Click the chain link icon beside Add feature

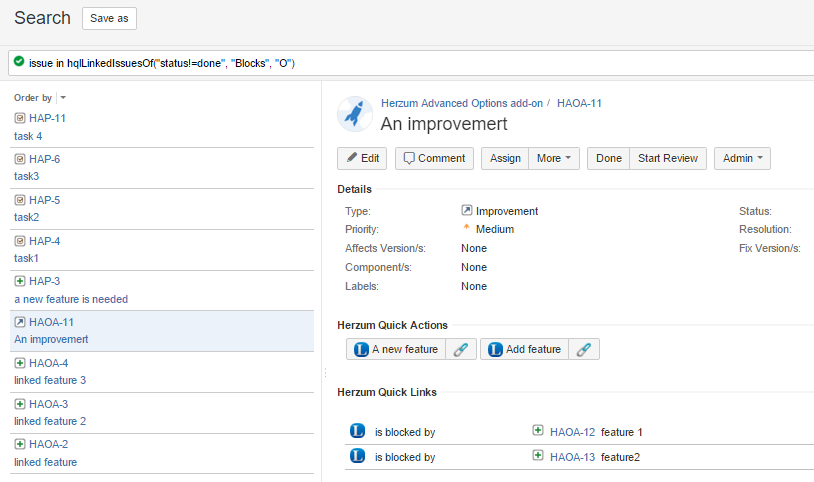584,349
